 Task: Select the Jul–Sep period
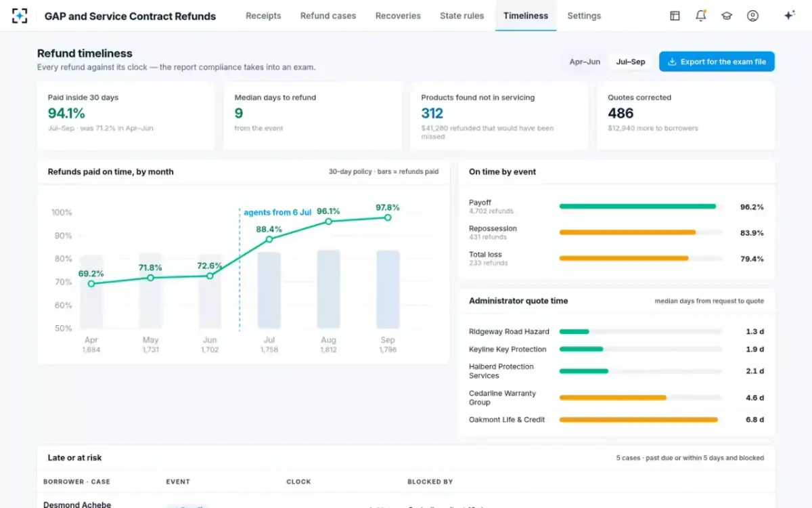631,62
